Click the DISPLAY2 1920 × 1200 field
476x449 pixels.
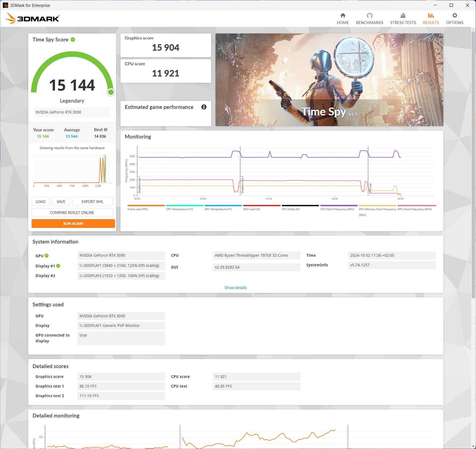pyautogui.click(x=121, y=276)
